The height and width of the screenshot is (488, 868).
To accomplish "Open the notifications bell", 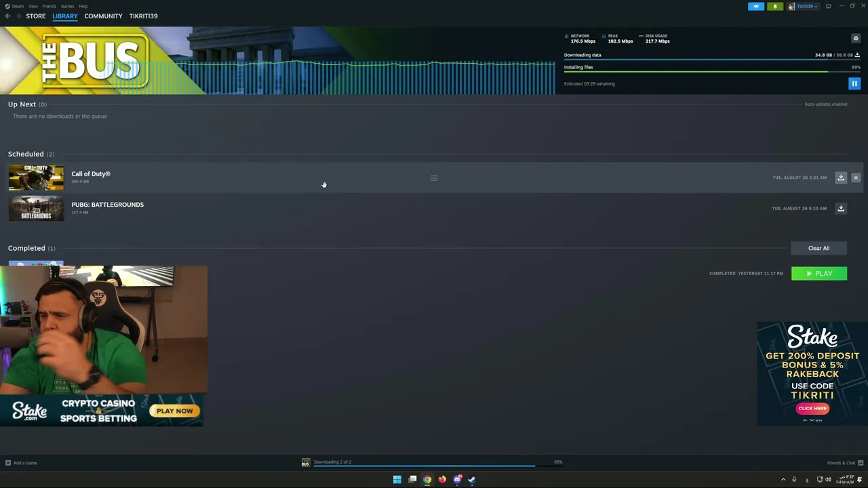I will click(775, 6).
